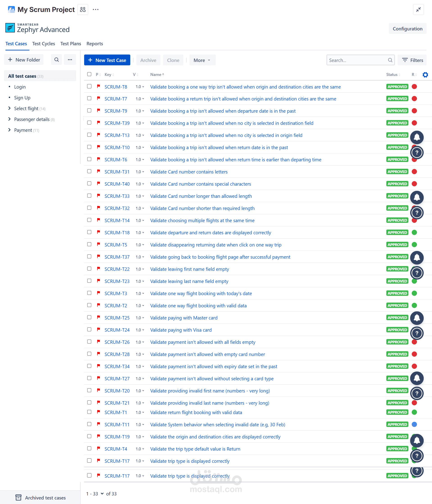432x504 pixels.
Task: Open the Reports tab
Action: tap(94, 43)
